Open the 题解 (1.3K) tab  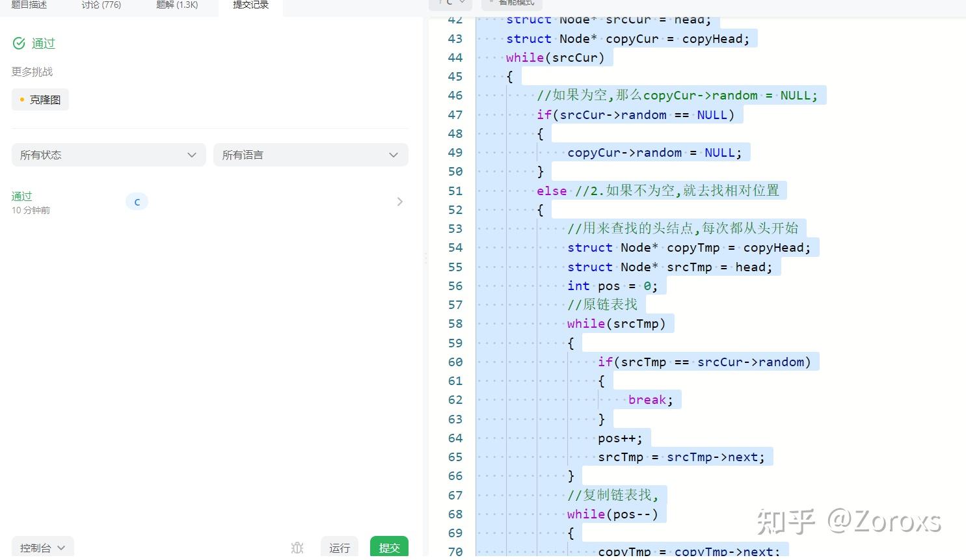[177, 5]
